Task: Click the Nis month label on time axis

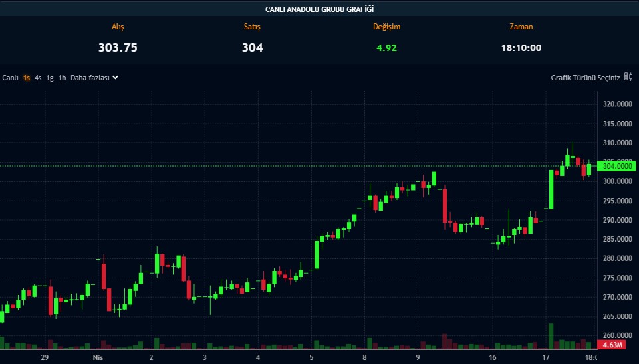Action: click(98, 357)
